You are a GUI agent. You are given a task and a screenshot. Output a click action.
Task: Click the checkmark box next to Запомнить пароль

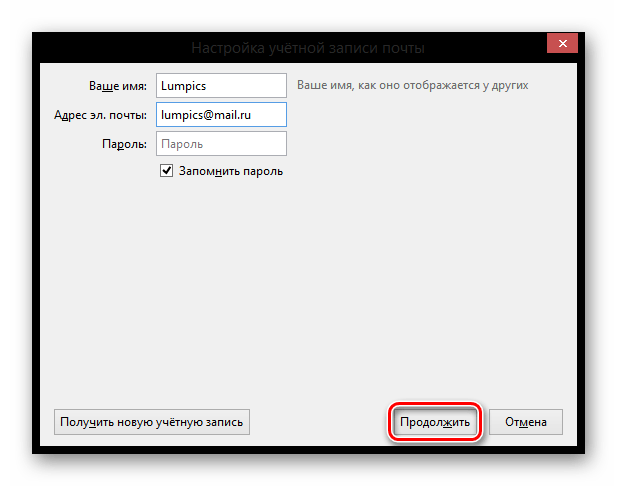pyautogui.click(x=167, y=171)
